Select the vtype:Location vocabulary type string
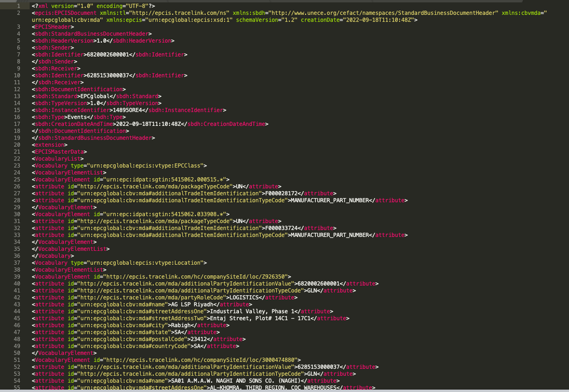Image resolution: width=569 pixels, height=392 pixels. [x=145, y=263]
